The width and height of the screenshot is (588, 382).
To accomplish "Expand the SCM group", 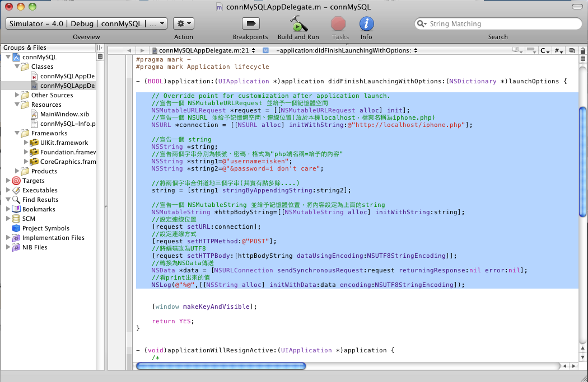I will [x=8, y=218].
